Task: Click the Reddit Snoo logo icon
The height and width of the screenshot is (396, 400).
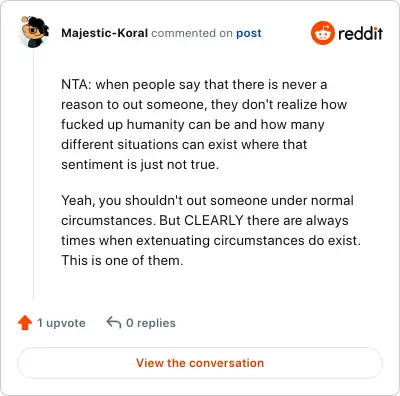Action: tap(322, 33)
